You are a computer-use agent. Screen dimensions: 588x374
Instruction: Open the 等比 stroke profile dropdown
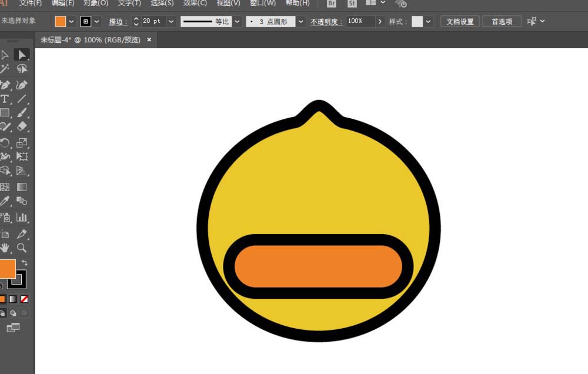[237, 22]
